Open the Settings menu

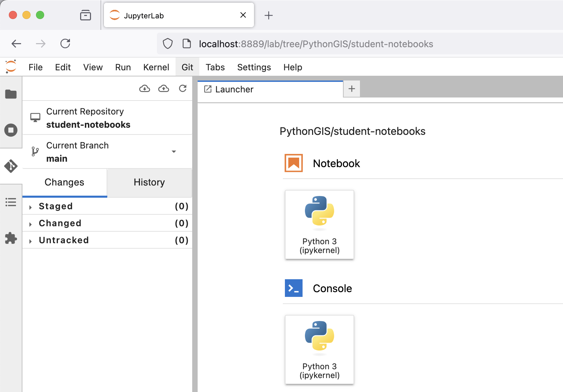tap(254, 67)
